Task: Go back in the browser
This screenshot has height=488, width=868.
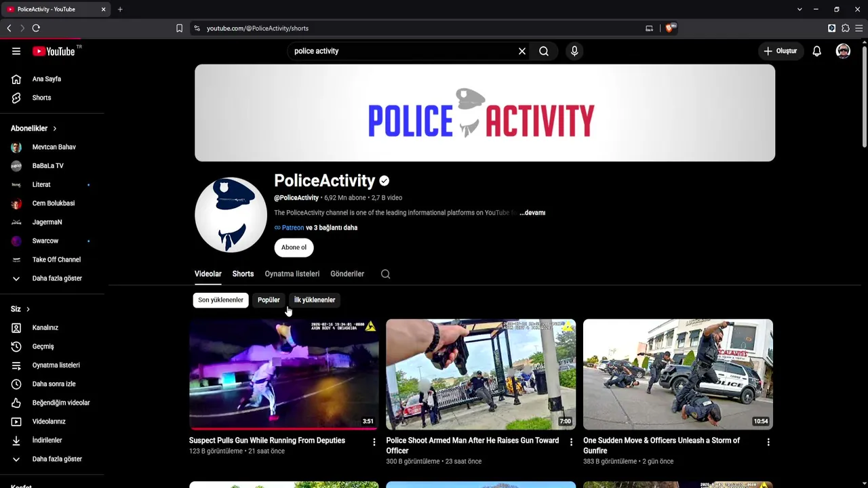Action: click(9, 28)
